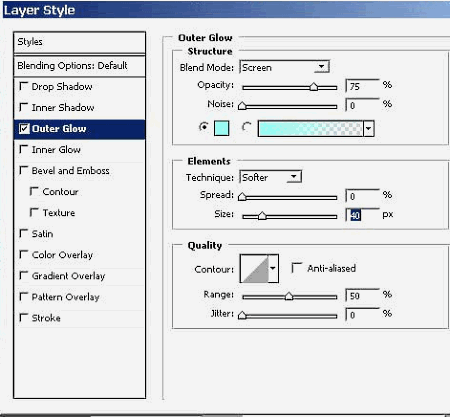Image resolution: width=450 pixels, height=417 pixels.
Task: Enable the Inner Glow checkbox
Action: coord(24,149)
